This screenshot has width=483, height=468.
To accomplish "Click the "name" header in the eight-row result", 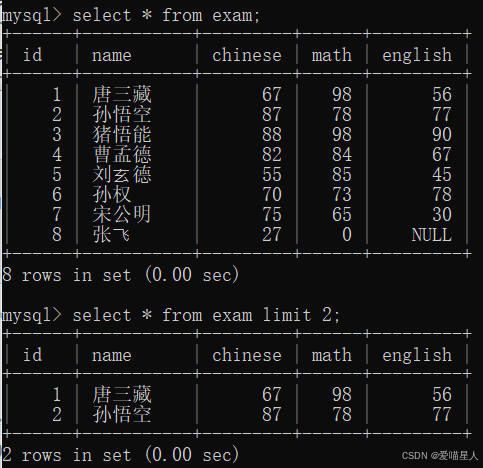I will pyautogui.click(x=112, y=55).
